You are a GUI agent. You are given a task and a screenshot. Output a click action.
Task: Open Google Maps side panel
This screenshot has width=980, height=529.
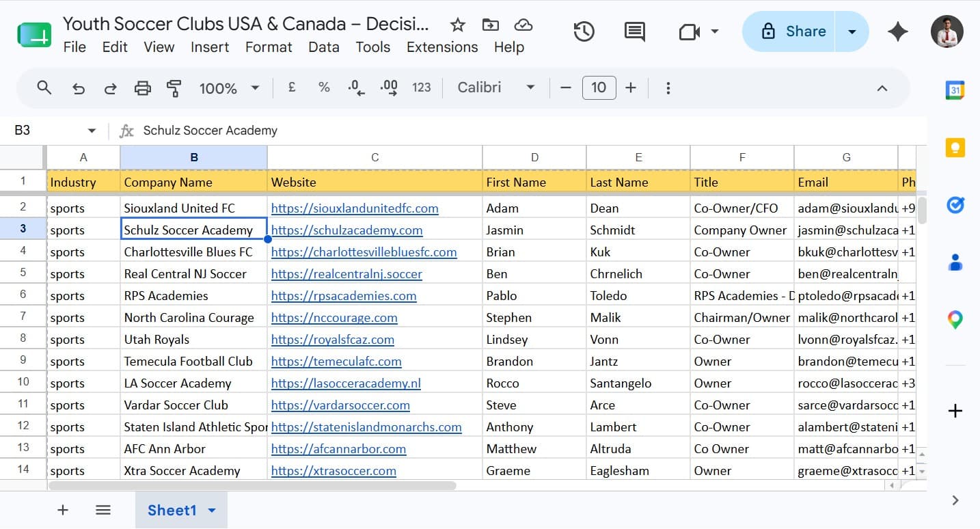[955, 319]
